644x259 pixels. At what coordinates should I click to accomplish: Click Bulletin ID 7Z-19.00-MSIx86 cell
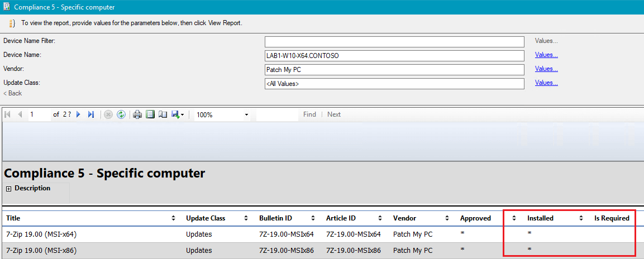[287, 250]
